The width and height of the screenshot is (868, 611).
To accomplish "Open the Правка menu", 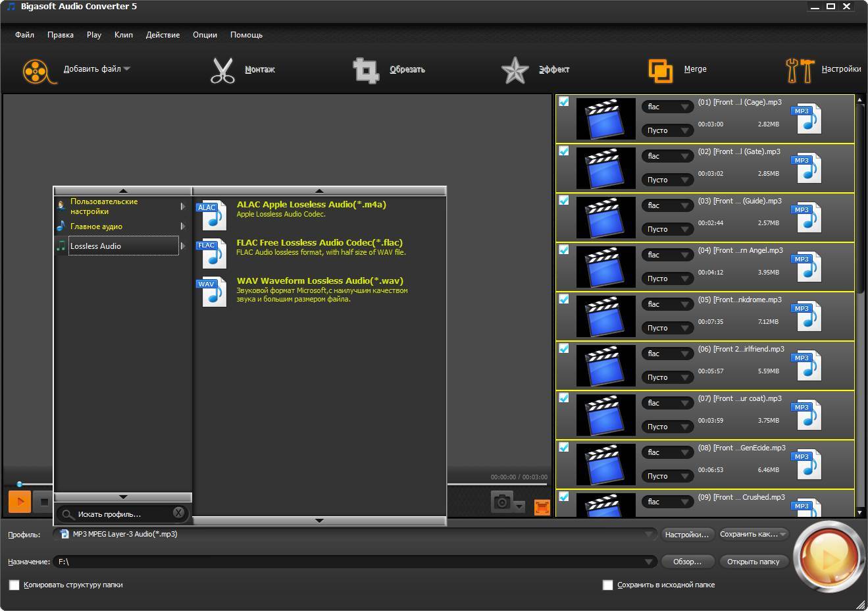I will pyautogui.click(x=61, y=35).
